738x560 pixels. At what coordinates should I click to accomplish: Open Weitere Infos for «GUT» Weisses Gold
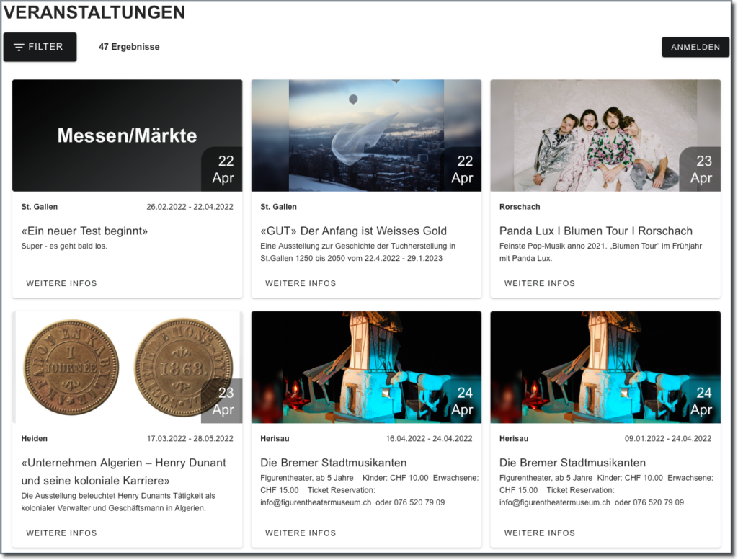301,283
